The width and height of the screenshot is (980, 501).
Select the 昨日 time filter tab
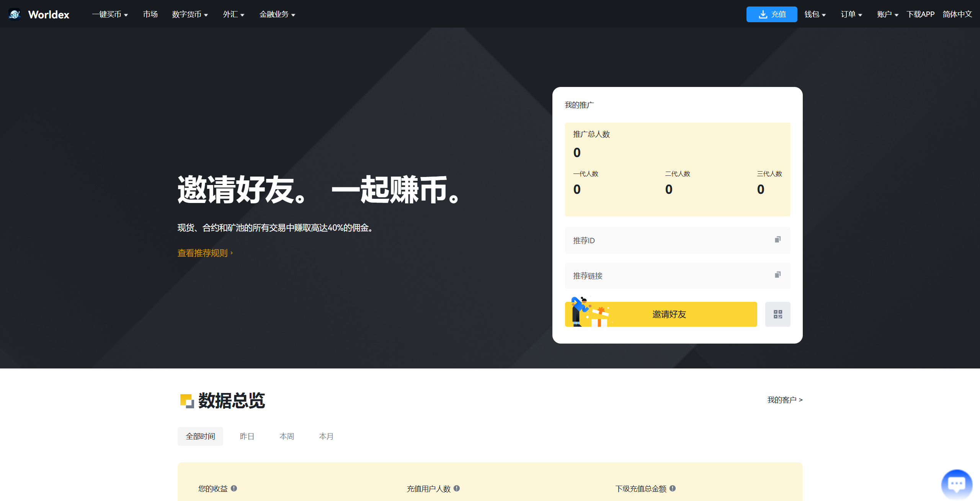click(x=247, y=436)
